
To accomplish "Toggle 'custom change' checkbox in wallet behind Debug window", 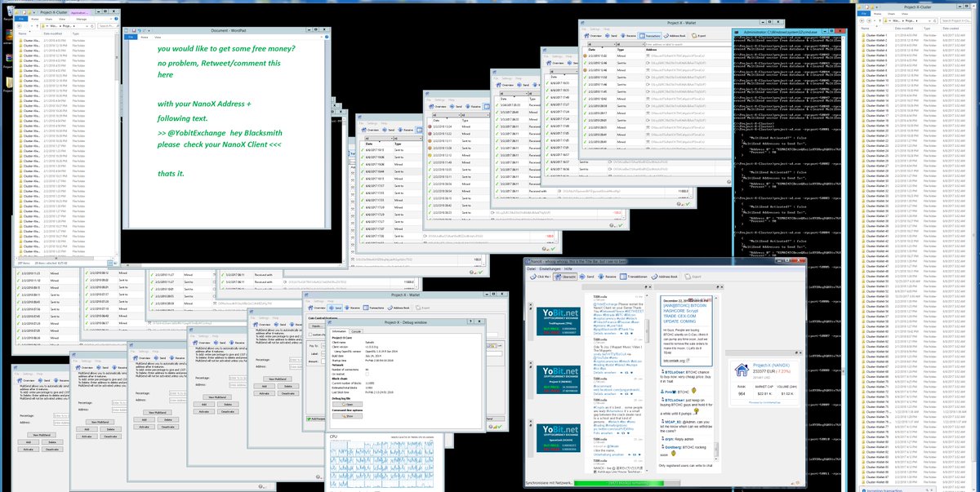I will (310, 335).
